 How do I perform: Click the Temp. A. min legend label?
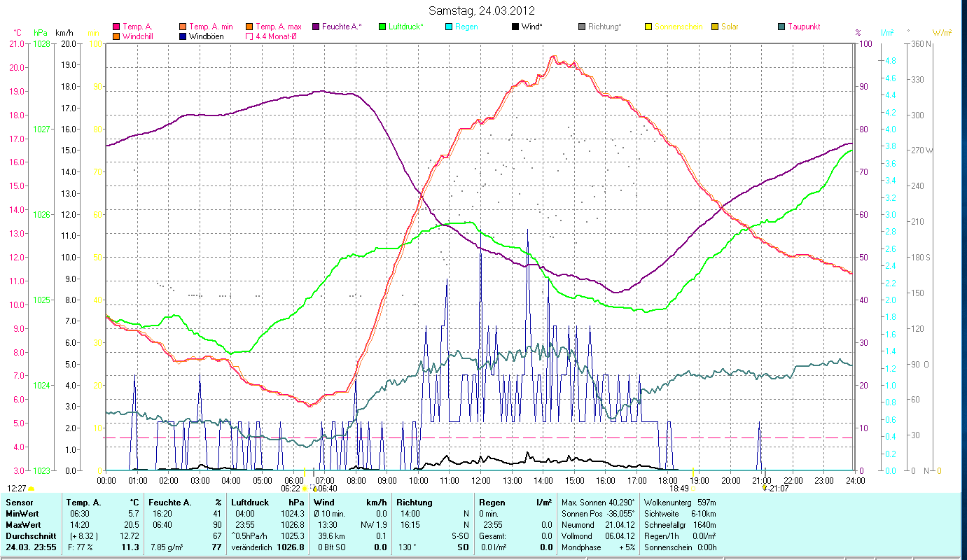pos(211,27)
